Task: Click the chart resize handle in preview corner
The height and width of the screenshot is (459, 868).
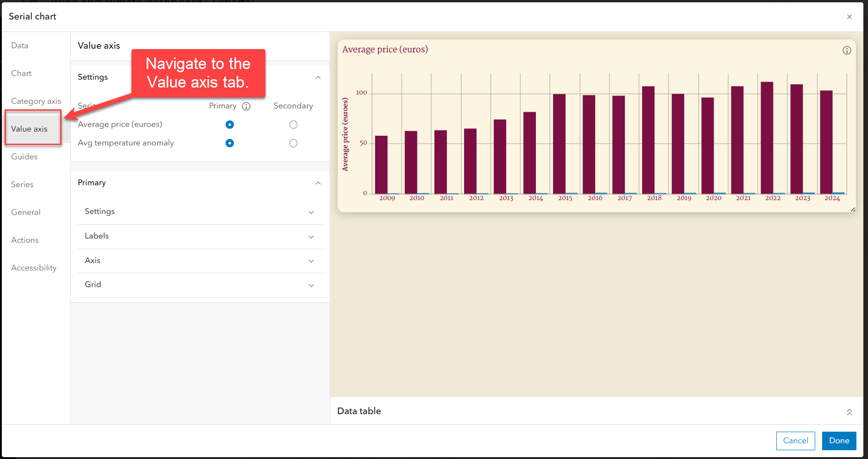Action: click(853, 209)
